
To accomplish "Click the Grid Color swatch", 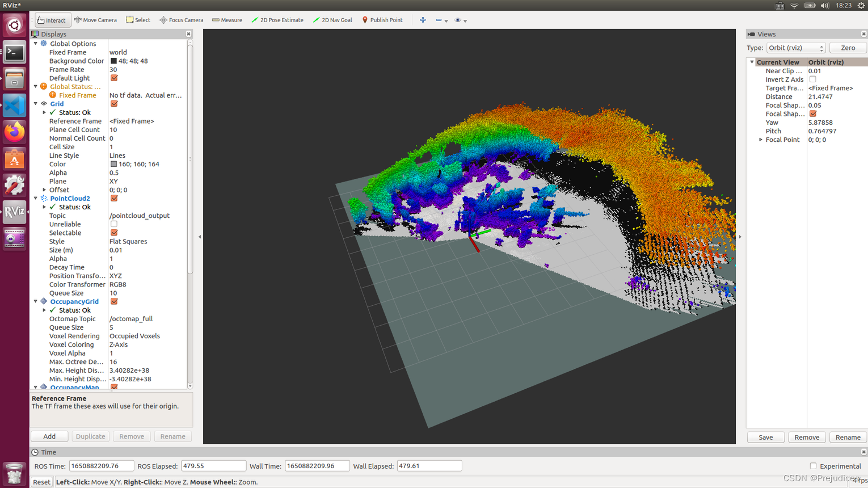I will point(113,164).
